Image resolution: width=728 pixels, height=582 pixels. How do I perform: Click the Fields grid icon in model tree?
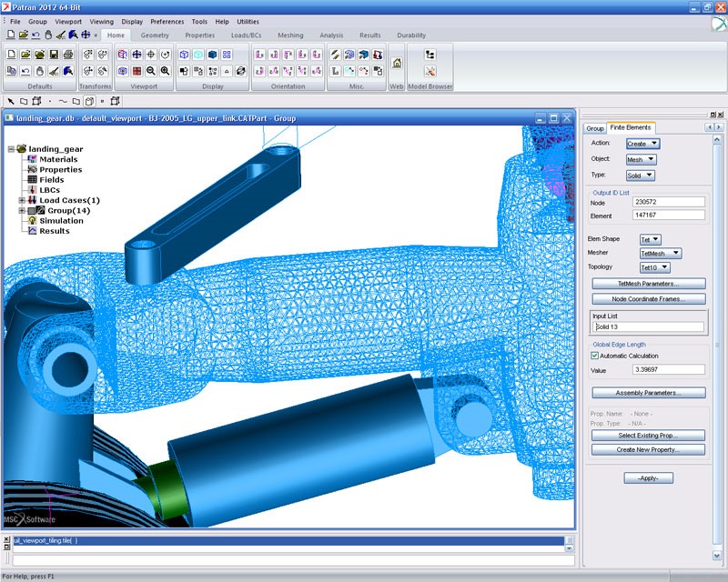click(32, 180)
